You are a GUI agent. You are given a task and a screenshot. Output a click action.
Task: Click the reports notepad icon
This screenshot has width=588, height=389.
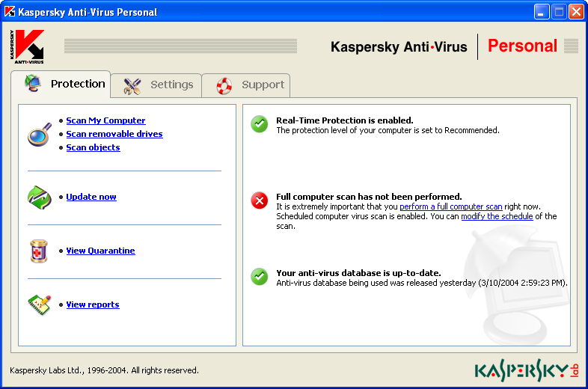[39, 304]
